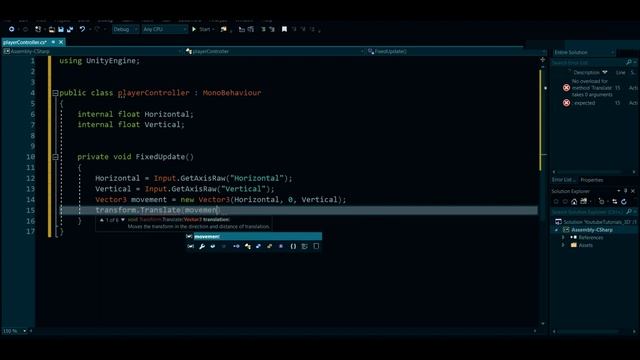Viewport: 640px width, 360px height.
Task: Click the Search Solution Explorer field
Action: pos(588,212)
